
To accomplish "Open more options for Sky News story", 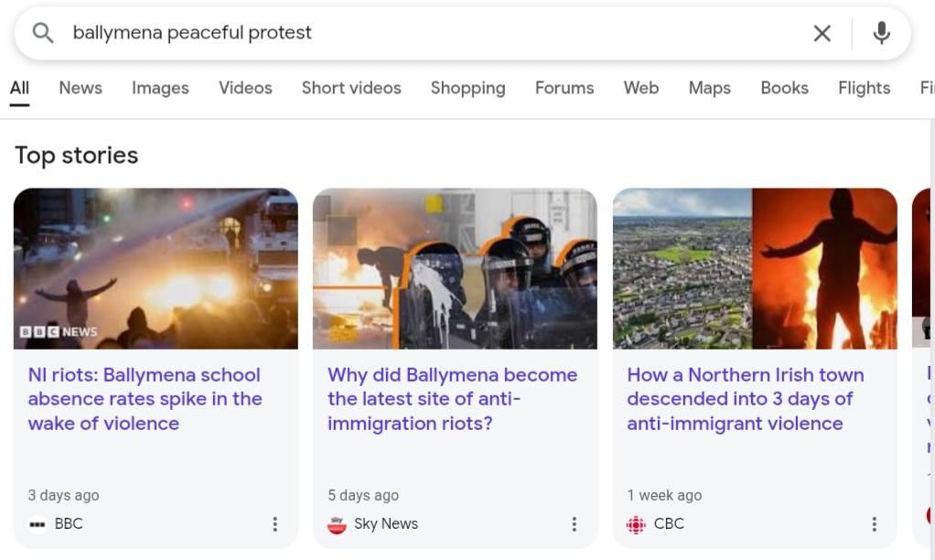I will [575, 524].
